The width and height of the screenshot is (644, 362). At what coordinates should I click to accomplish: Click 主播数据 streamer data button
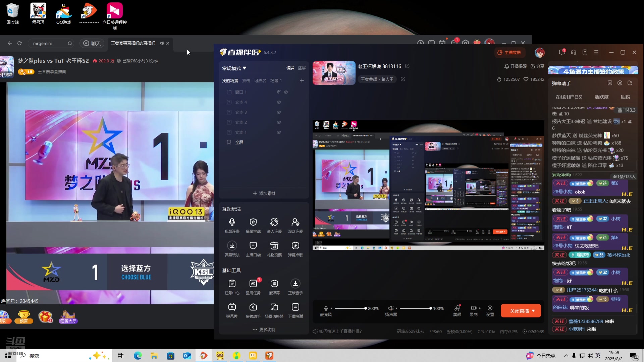[x=509, y=52]
